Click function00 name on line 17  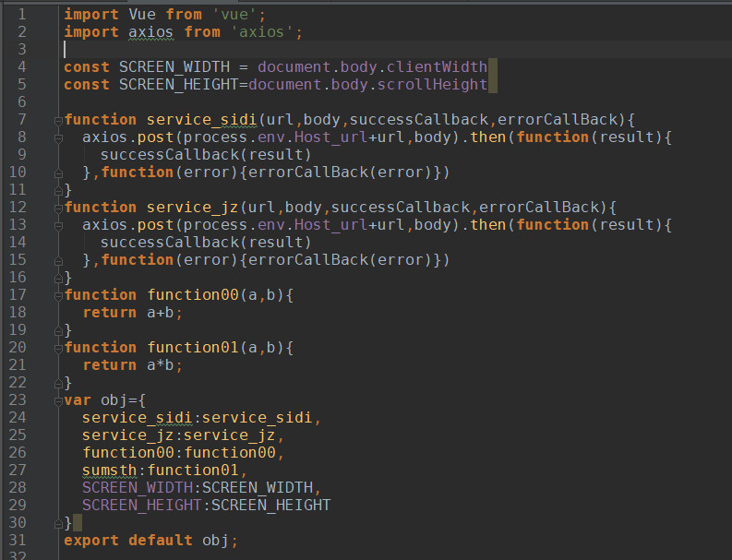tap(193, 295)
